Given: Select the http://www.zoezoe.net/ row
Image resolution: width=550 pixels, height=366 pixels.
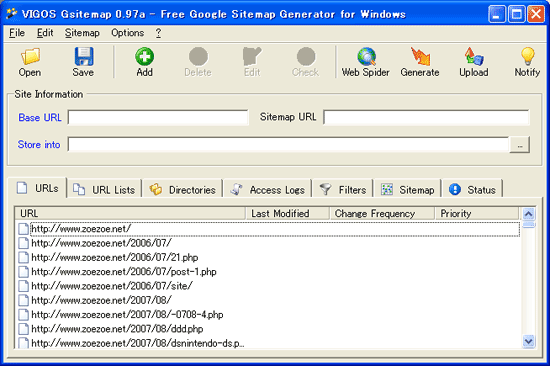Looking at the screenshot, I should pos(269,229).
